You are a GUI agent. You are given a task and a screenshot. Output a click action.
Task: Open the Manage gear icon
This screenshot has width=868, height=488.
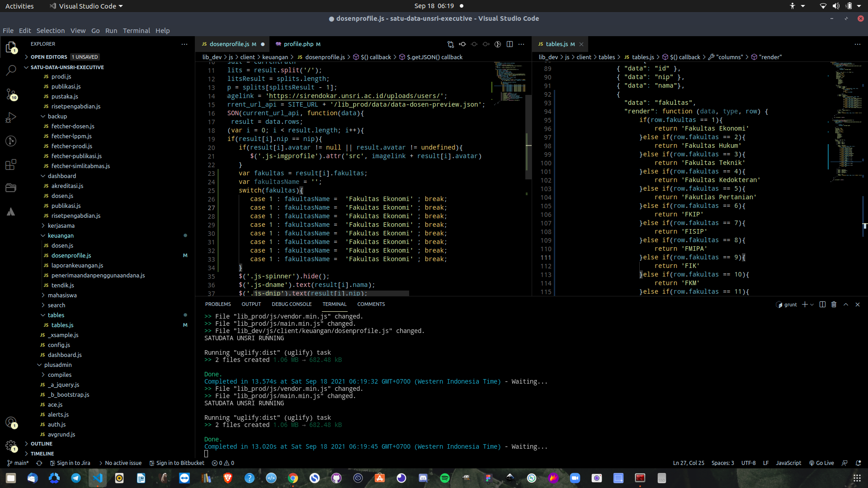tap(11, 446)
